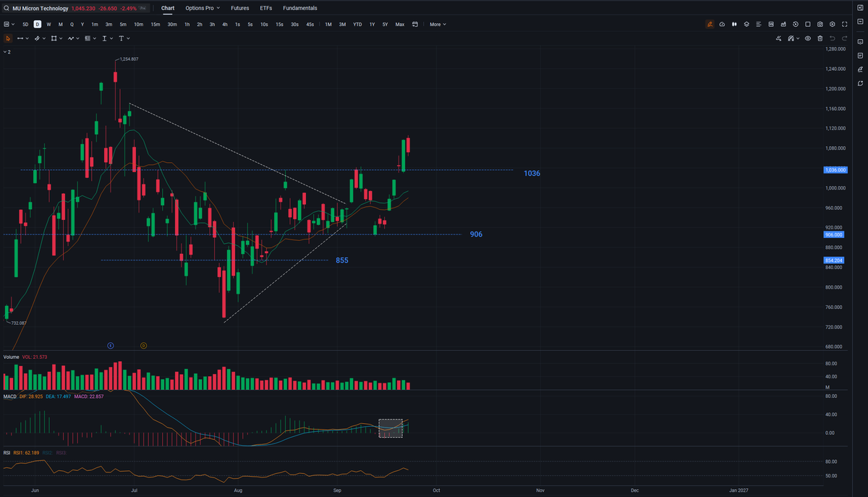The width and height of the screenshot is (868, 497).
Task: Set time range to 3M
Action: 342,24
